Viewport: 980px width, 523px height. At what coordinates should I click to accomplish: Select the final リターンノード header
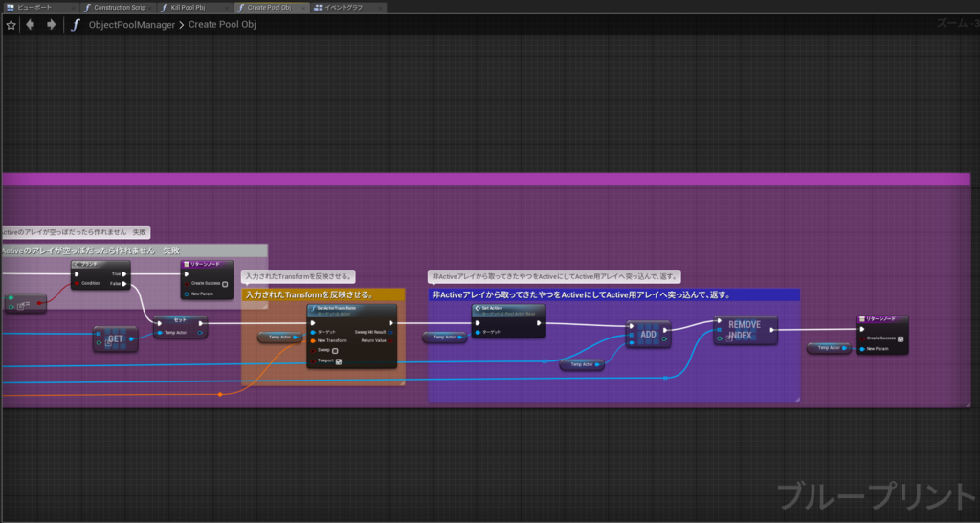point(881,319)
